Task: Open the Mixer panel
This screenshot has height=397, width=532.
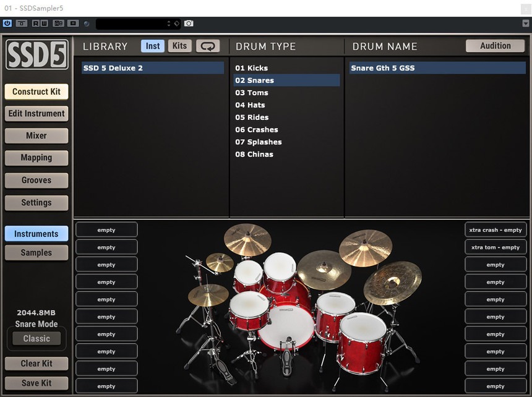Action: 36,135
